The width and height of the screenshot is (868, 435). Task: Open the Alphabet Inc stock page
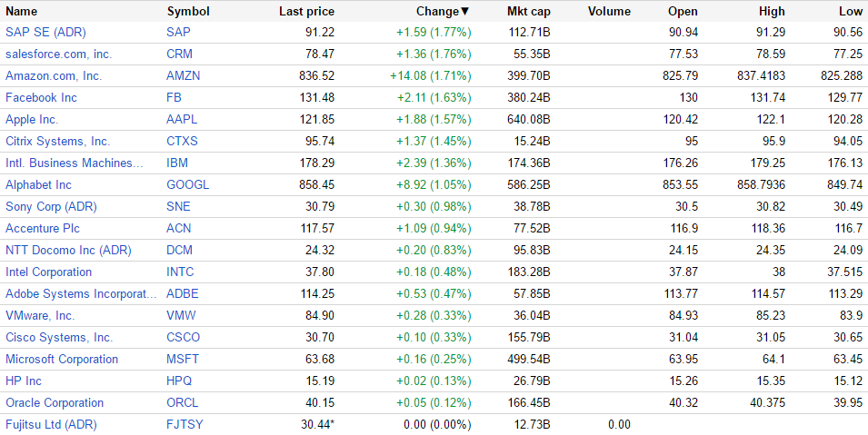pyautogui.click(x=38, y=185)
